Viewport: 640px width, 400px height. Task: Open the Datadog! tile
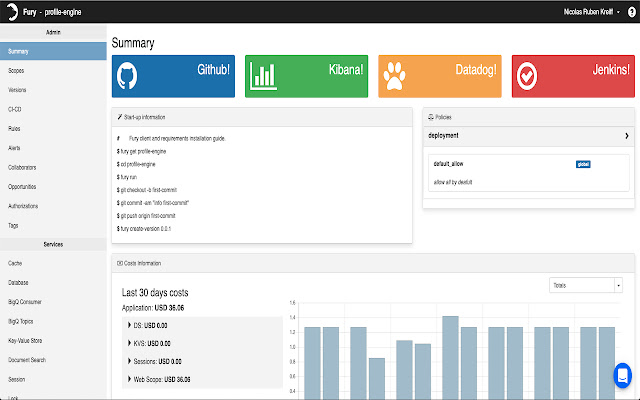pos(440,76)
